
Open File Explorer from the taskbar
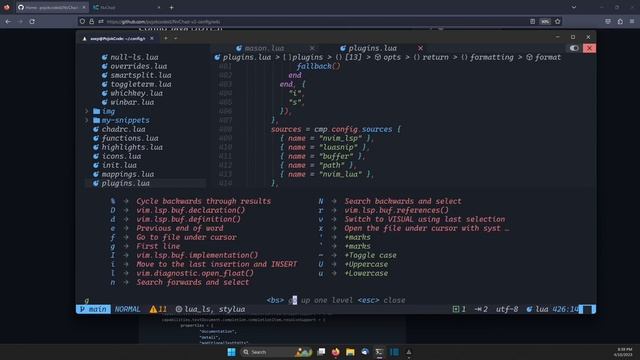[x=350, y=352]
